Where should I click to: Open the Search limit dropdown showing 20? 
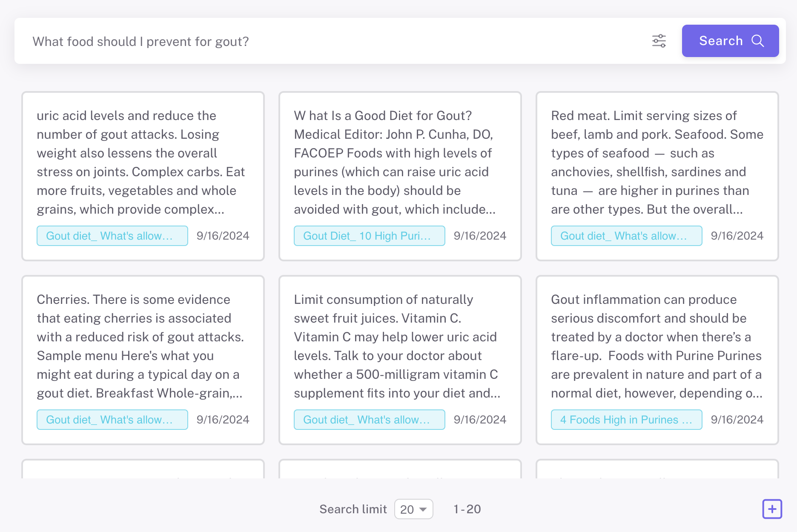[x=413, y=509]
